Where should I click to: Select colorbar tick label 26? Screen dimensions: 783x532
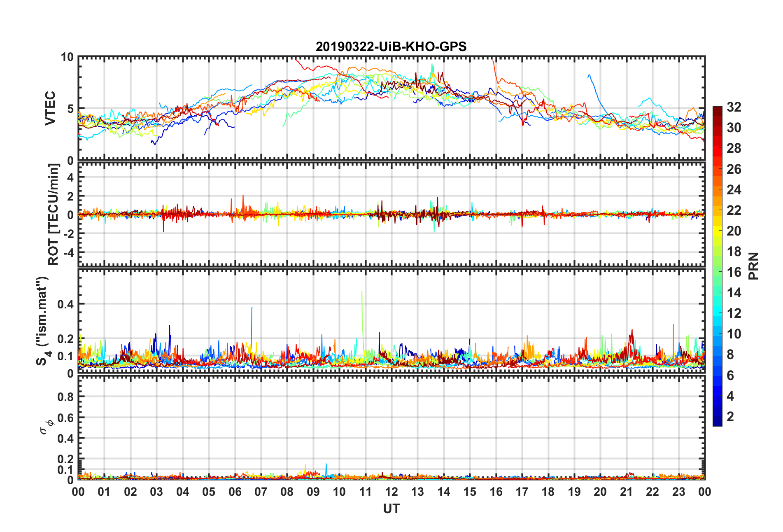(734, 169)
